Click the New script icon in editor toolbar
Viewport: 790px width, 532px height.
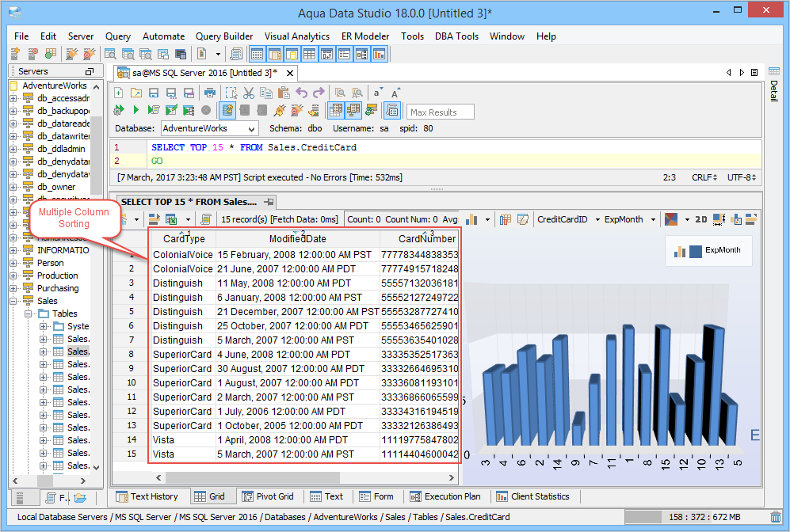pos(118,93)
